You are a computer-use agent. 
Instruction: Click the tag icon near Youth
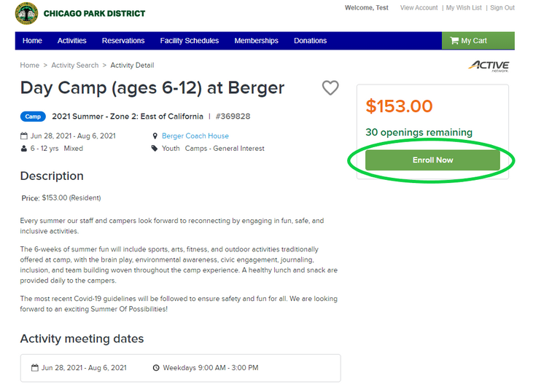tap(155, 149)
